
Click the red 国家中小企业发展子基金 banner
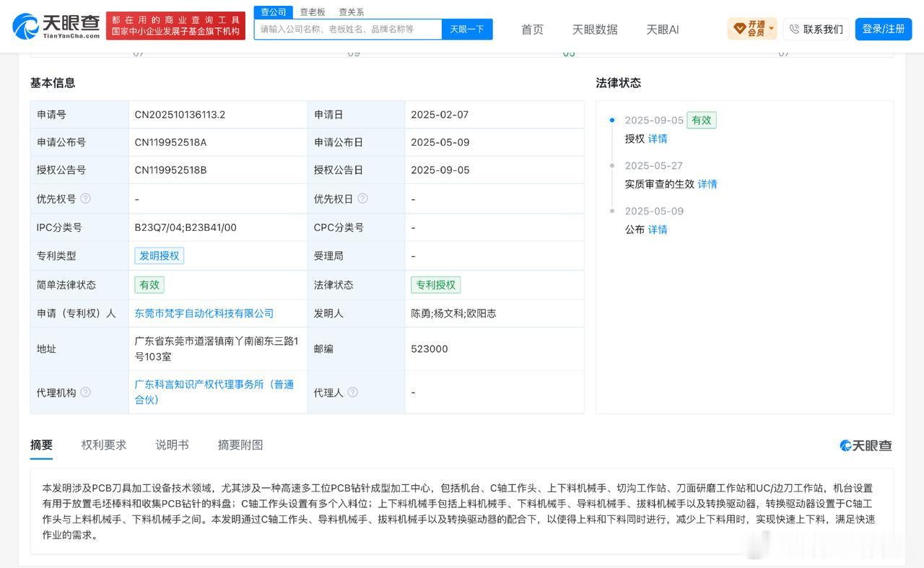tap(175, 26)
